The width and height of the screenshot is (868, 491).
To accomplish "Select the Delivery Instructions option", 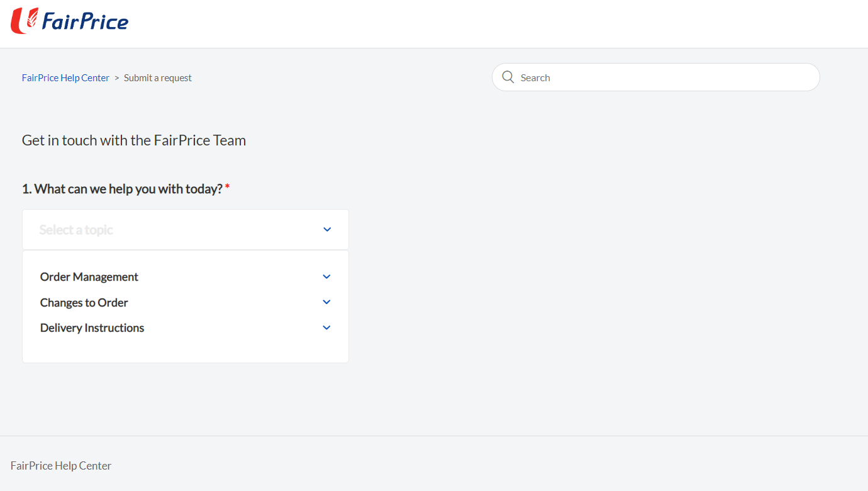I will click(92, 328).
